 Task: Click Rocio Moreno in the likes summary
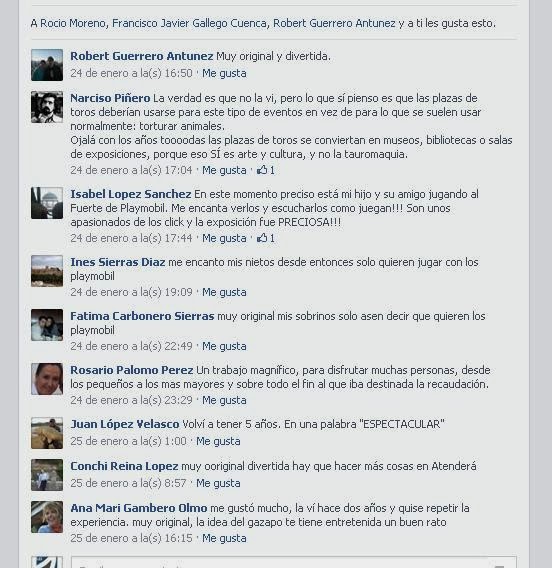pyautogui.click(x=72, y=23)
